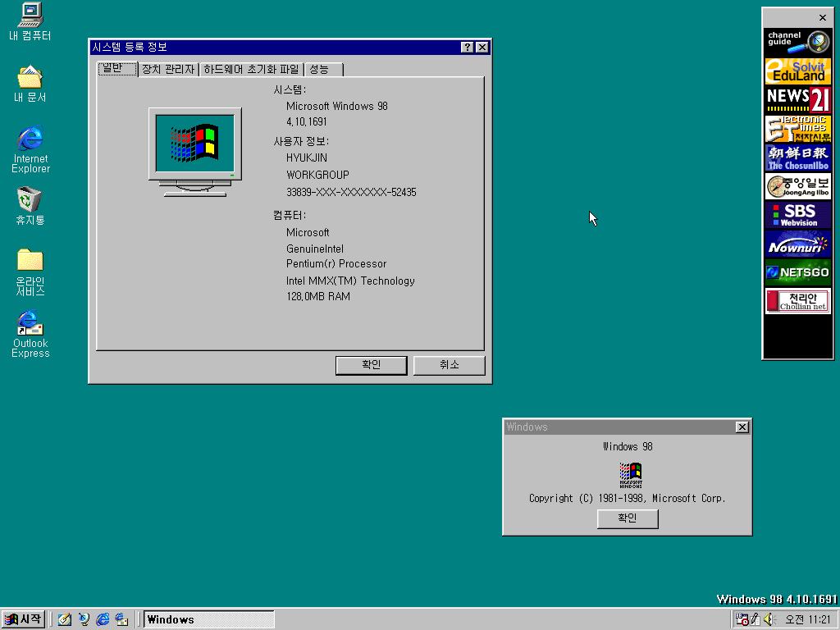840x630 pixels.
Task: Click 확인 in the Windows 98 about dialog
Action: pos(628,518)
